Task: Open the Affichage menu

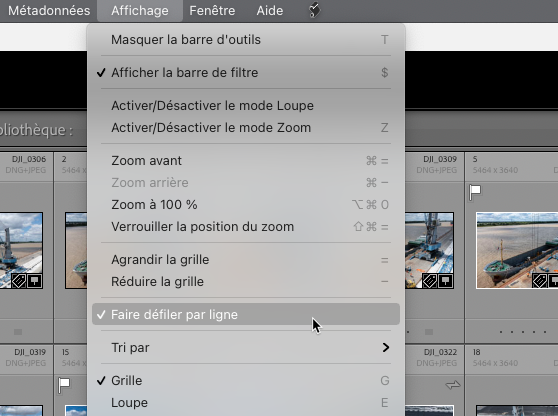Action: click(140, 11)
